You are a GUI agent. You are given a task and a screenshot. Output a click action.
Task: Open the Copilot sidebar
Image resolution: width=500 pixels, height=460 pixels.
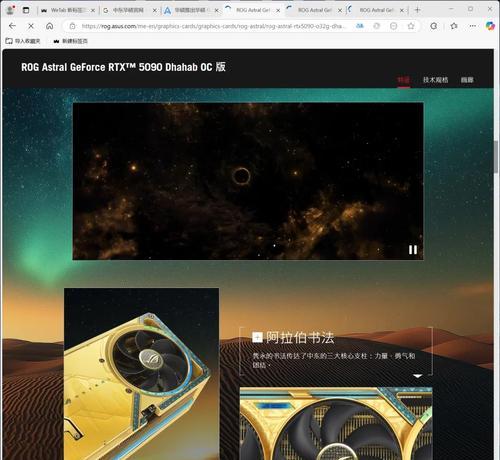pyautogui.click(x=490, y=26)
